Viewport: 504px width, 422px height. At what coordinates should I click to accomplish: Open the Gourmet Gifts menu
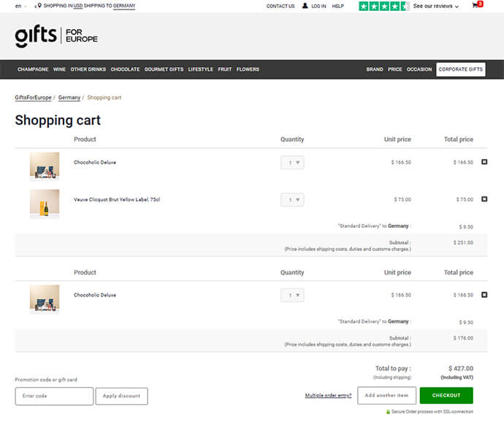(x=164, y=69)
